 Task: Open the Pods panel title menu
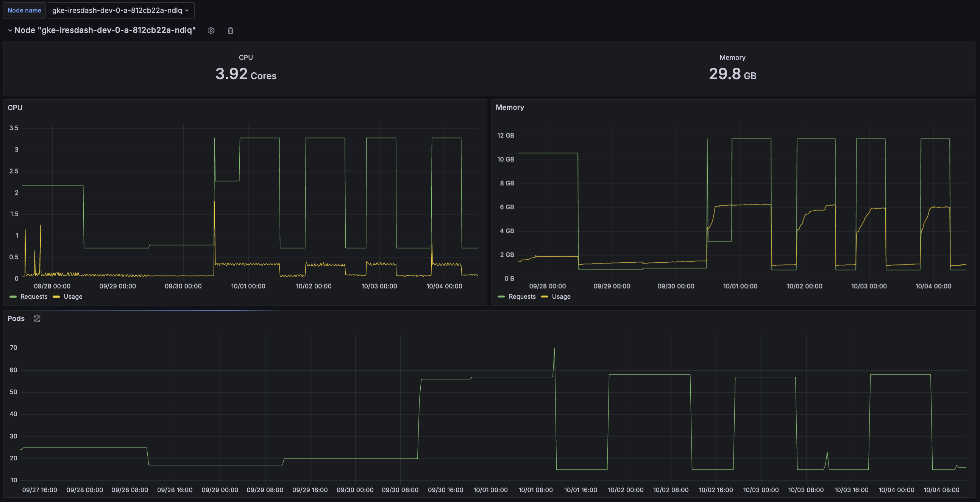(x=16, y=319)
